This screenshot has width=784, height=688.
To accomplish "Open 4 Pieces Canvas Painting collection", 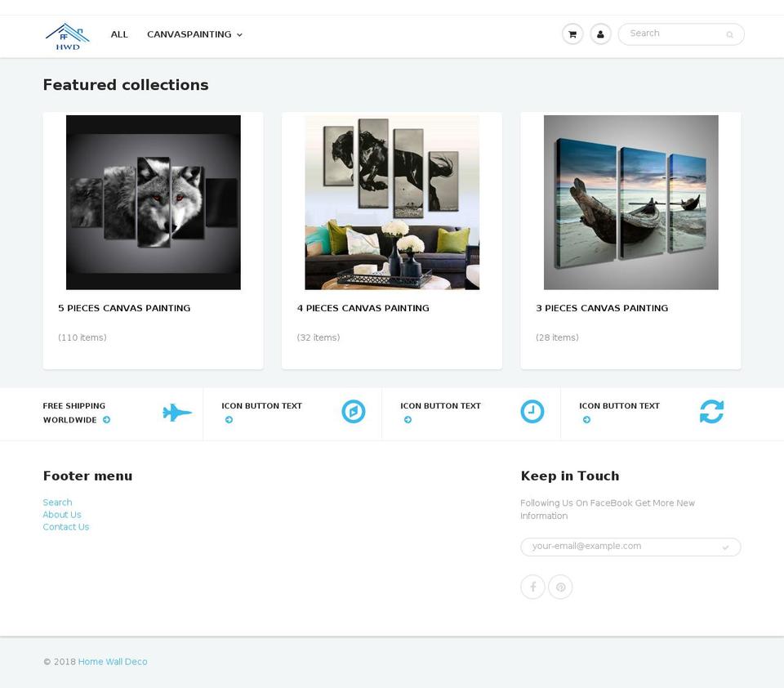I will 363,308.
